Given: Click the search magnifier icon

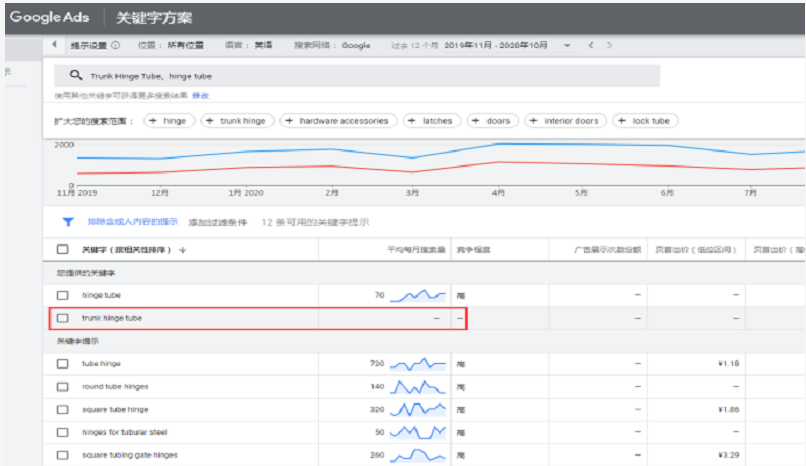Looking at the screenshot, I should coord(75,75).
